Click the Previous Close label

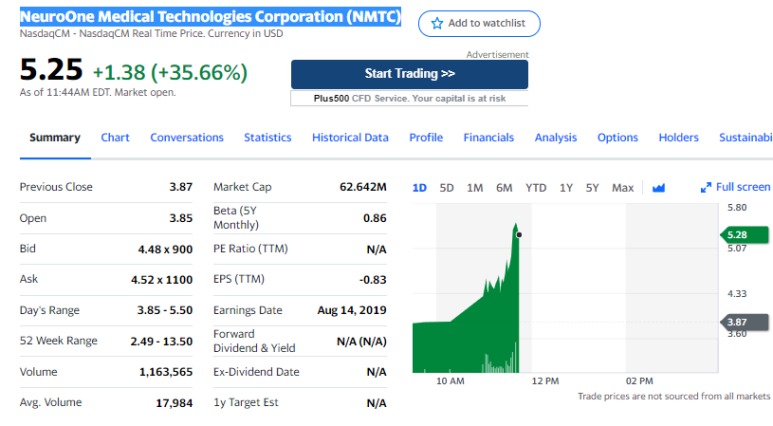[56, 187]
